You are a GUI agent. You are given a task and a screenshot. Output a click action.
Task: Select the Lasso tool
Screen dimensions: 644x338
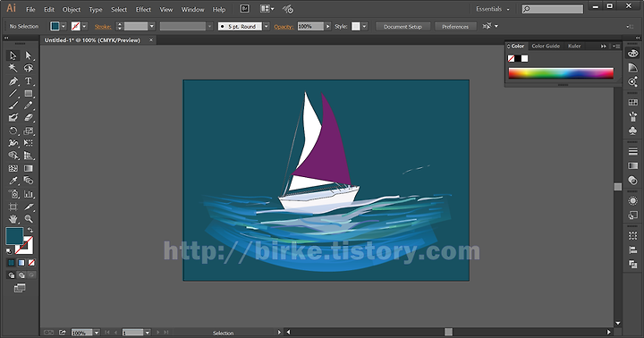pyautogui.click(x=29, y=68)
